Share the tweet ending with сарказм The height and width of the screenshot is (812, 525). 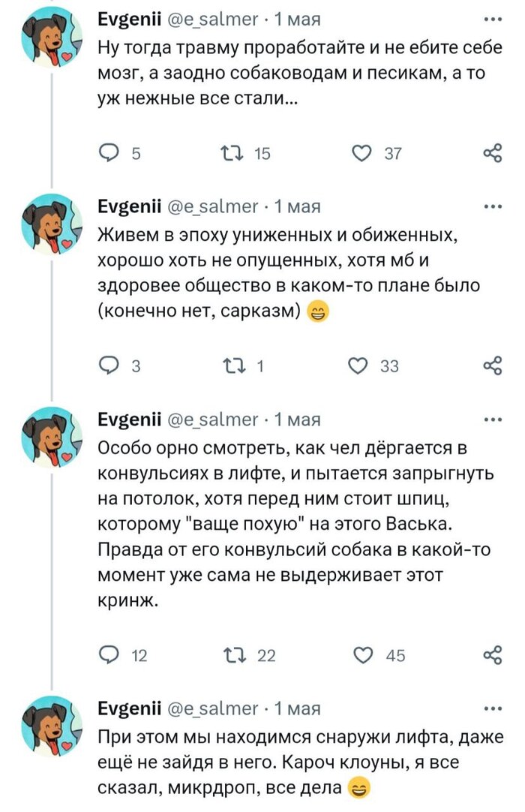point(493,366)
